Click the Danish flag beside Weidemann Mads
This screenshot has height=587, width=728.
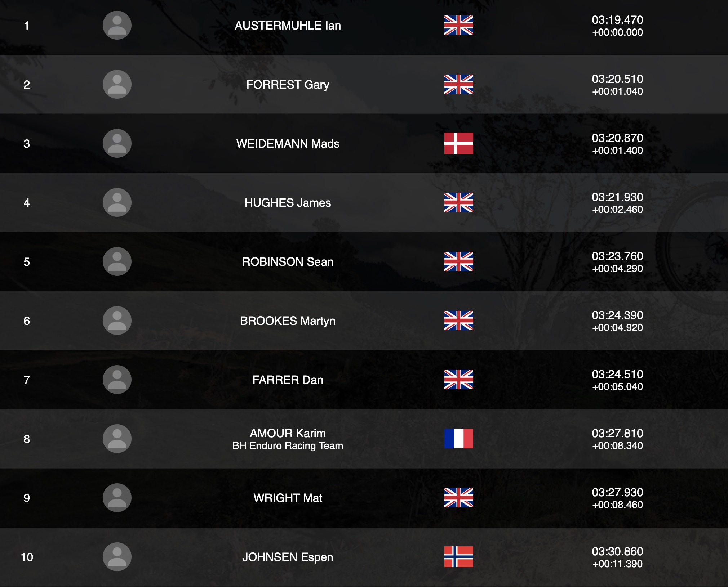458,143
